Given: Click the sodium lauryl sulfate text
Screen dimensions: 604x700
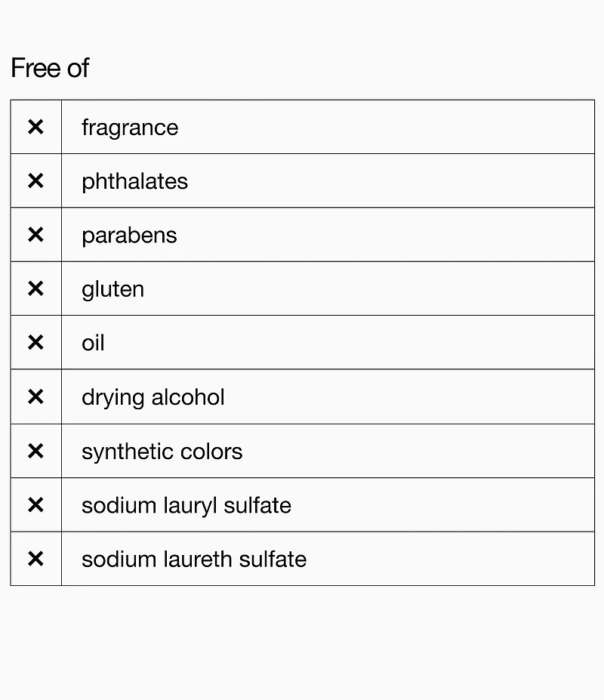Looking at the screenshot, I should [x=186, y=505].
